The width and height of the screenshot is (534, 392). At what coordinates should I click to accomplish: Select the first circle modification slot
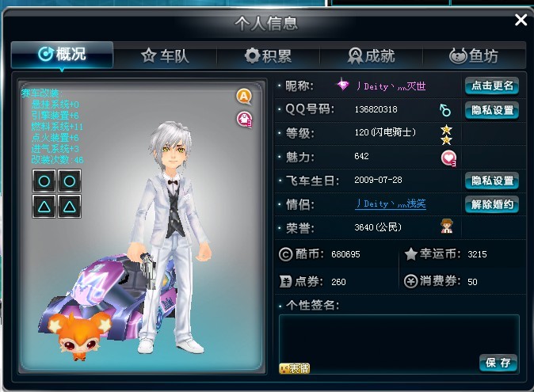pyautogui.click(x=44, y=181)
